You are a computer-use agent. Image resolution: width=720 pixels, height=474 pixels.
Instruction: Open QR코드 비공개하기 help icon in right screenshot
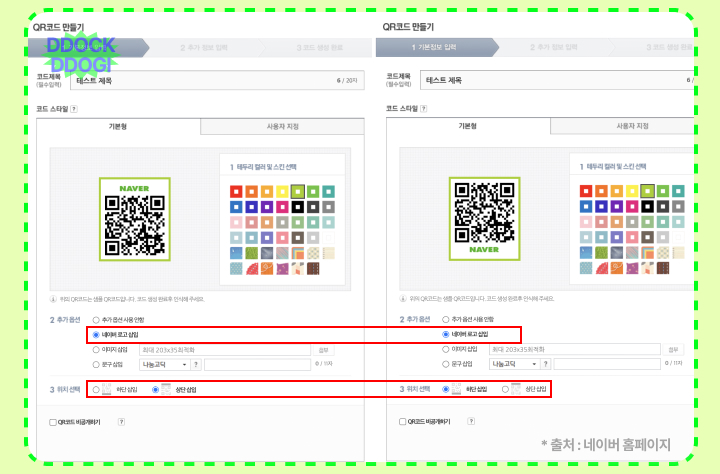pyautogui.click(x=471, y=421)
